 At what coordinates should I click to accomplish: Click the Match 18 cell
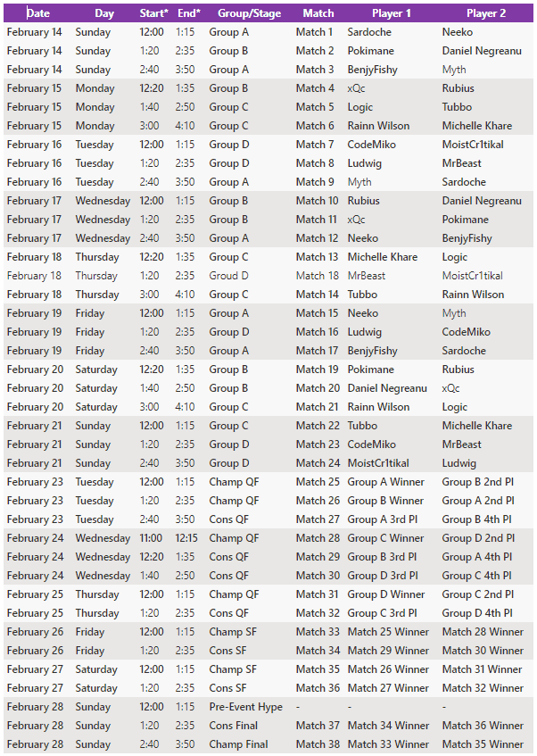(318, 276)
